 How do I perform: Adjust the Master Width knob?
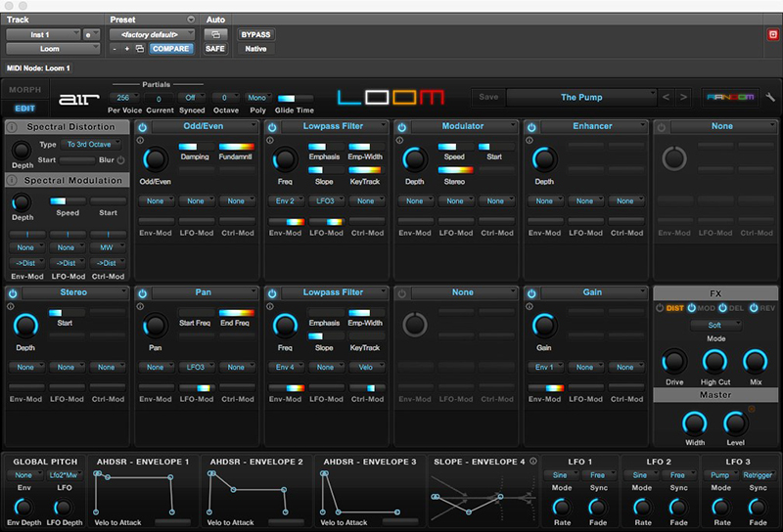click(x=695, y=423)
